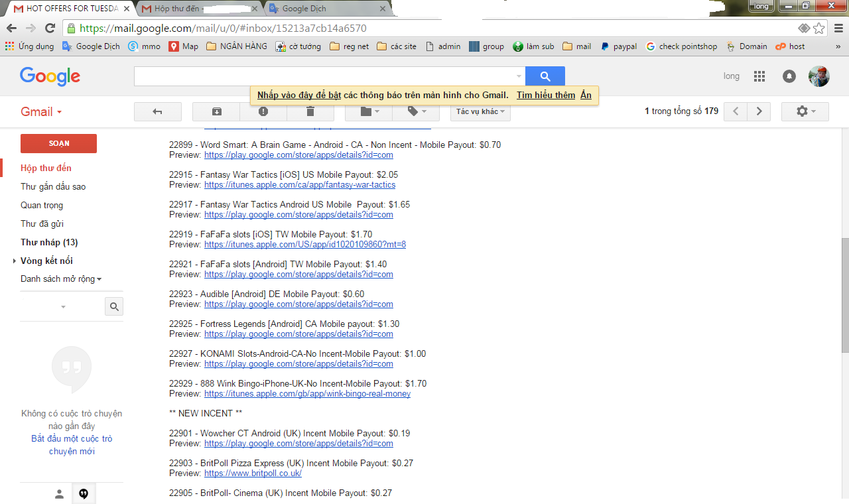Open Thư gắn dấu sao folder

coord(53,186)
